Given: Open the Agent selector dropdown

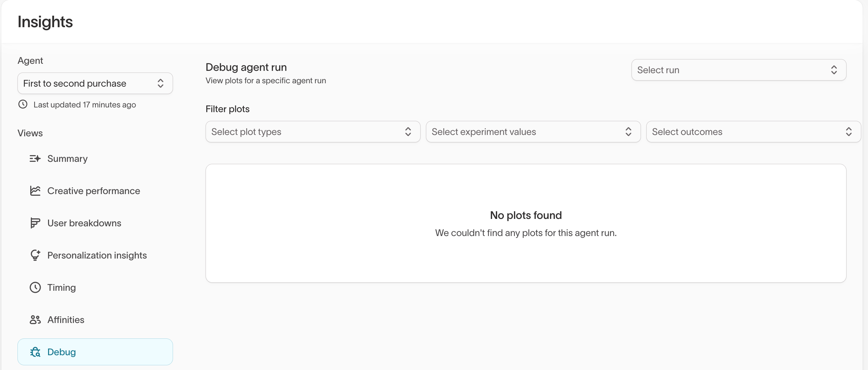Looking at the screenshot, I should [x=95, y=83].
